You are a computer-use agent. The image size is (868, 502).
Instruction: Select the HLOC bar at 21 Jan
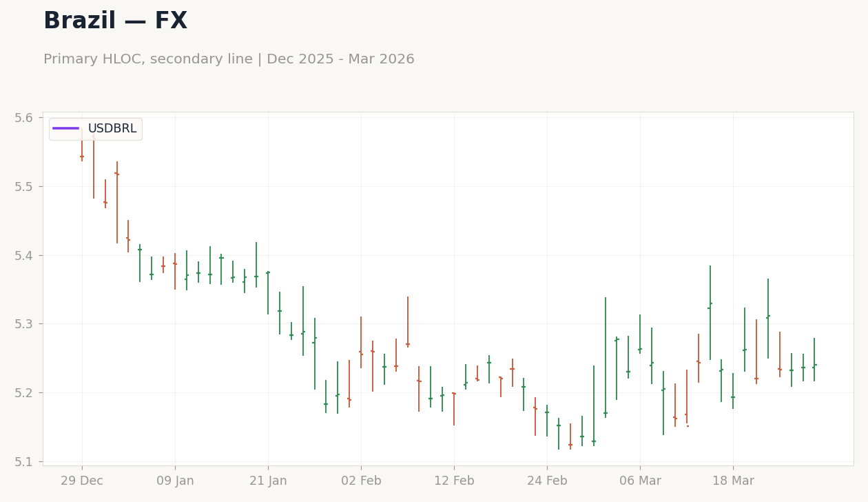[x=268, y=293]
